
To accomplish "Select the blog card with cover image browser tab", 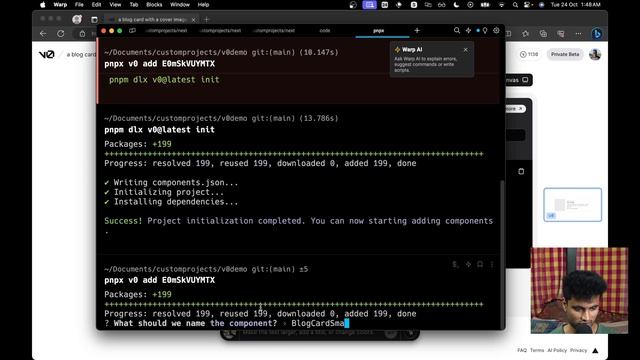I will [x=151, y=20].
